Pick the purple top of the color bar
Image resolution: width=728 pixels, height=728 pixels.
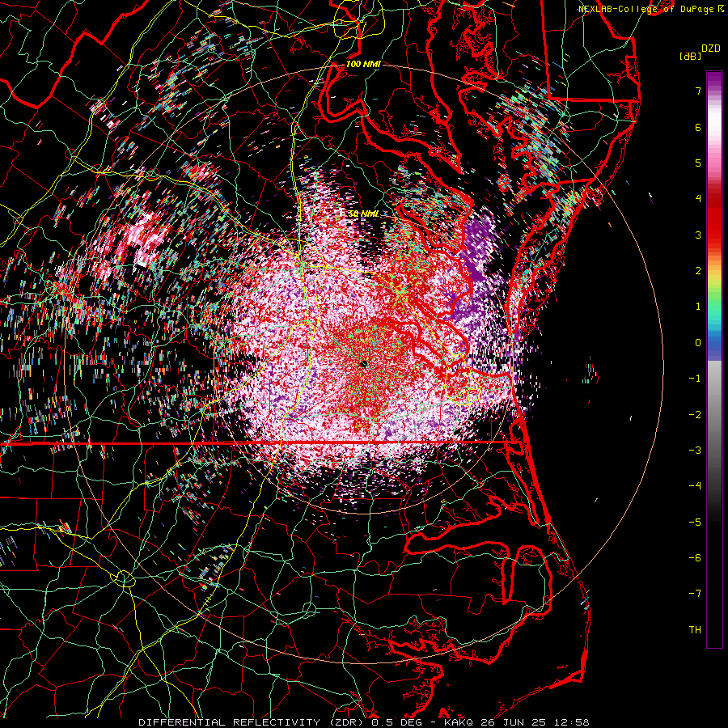point(714,79)
